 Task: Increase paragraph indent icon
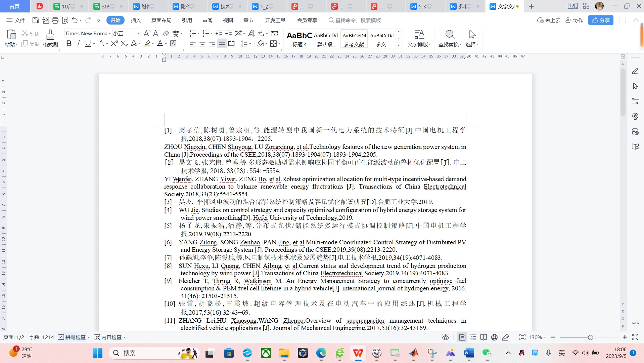[x=229, y=33]
